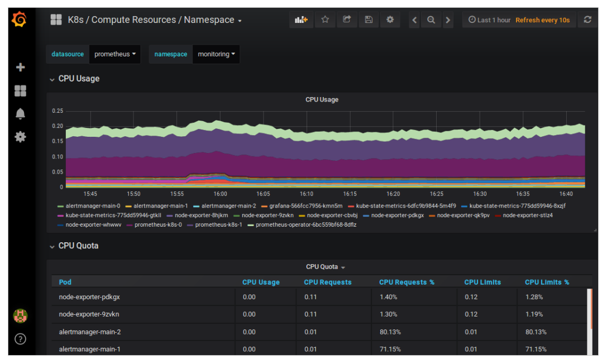Collapse the CPU Usage row
Viewport: 607px width, 364px height.
[x=78, y=79]
